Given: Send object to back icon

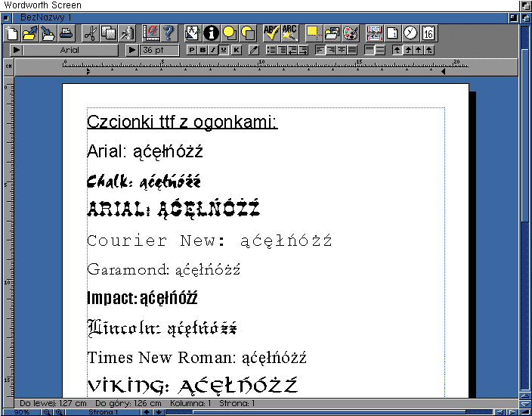Looking at the screenshot, I should point(248,33).
